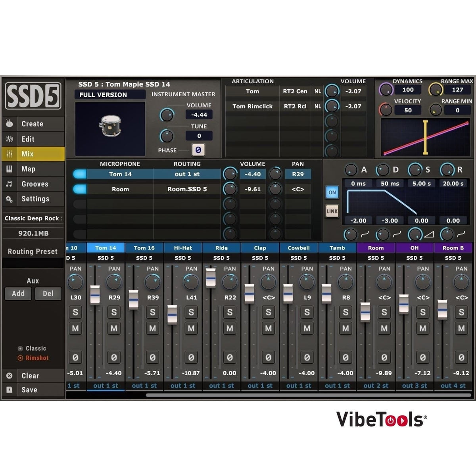Screen dimensions: 476x476
Task: Click the Save button label
Action: click(x=29, y=390)
